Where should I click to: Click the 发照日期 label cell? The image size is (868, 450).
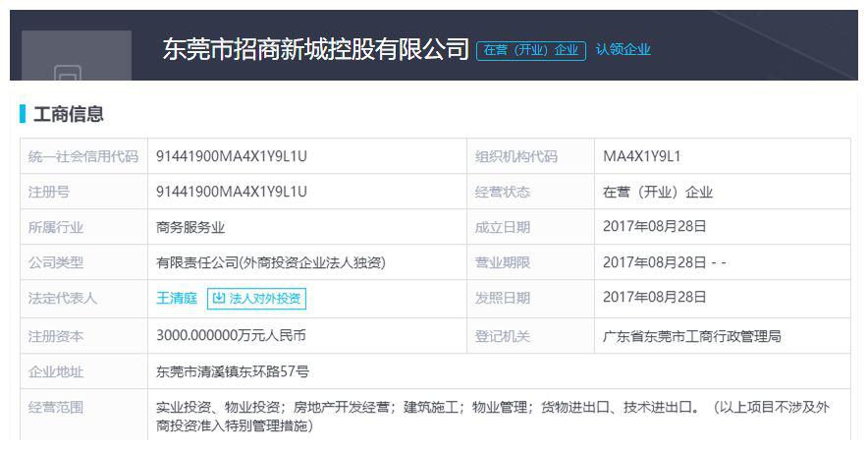(531, 300)
